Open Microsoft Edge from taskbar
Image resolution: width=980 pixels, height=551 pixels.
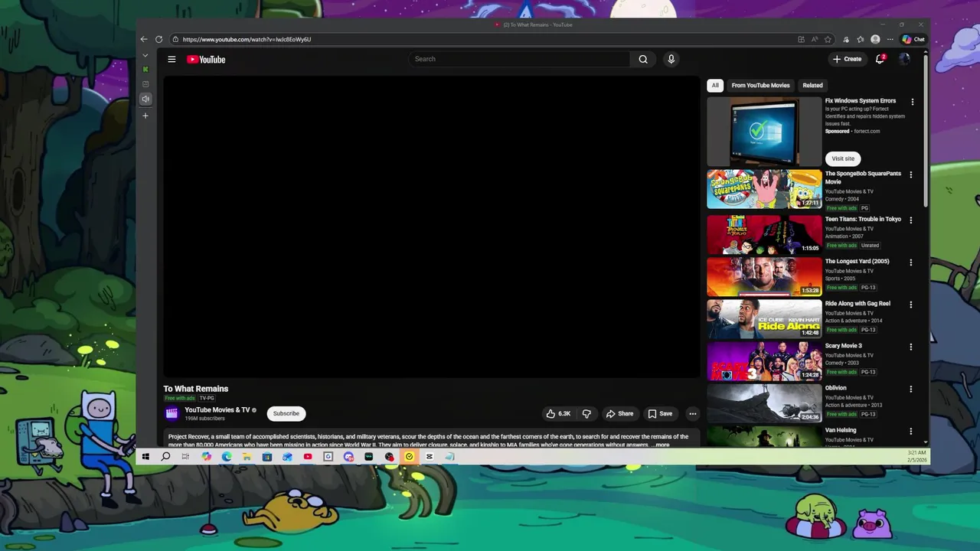[227, 457]
